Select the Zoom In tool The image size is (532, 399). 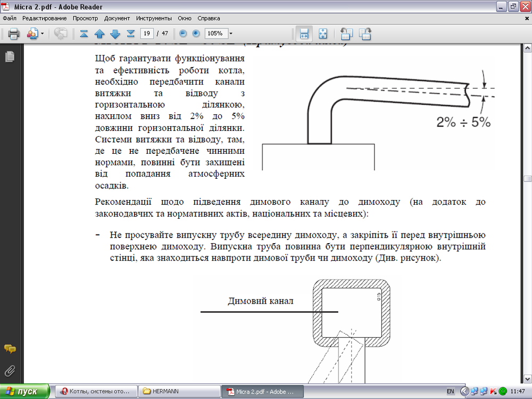(x=197, y=33)
